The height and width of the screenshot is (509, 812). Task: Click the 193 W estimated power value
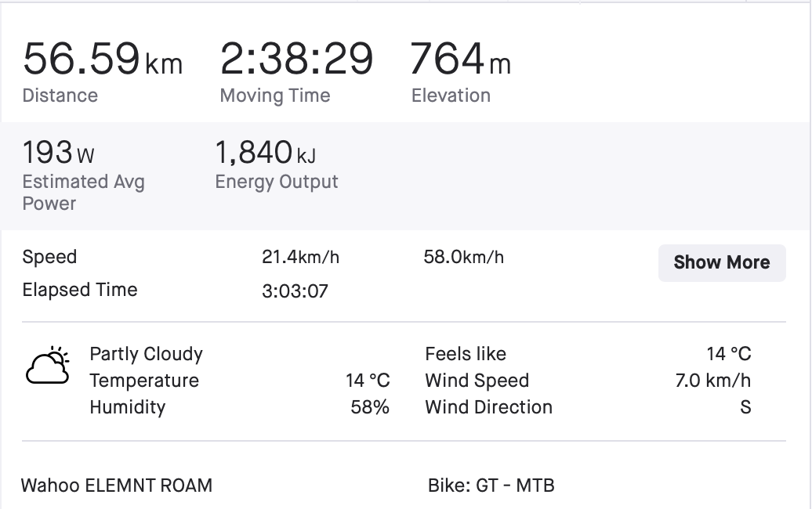59,153
